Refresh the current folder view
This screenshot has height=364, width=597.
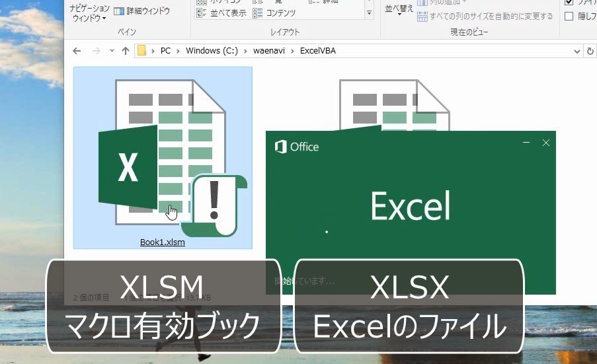(590, 51)
